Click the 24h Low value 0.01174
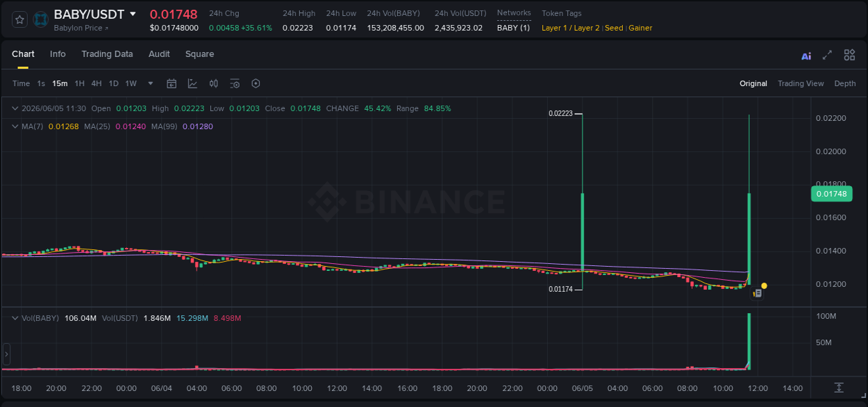Viewport: 868px width, 407px height. point(341,28)
